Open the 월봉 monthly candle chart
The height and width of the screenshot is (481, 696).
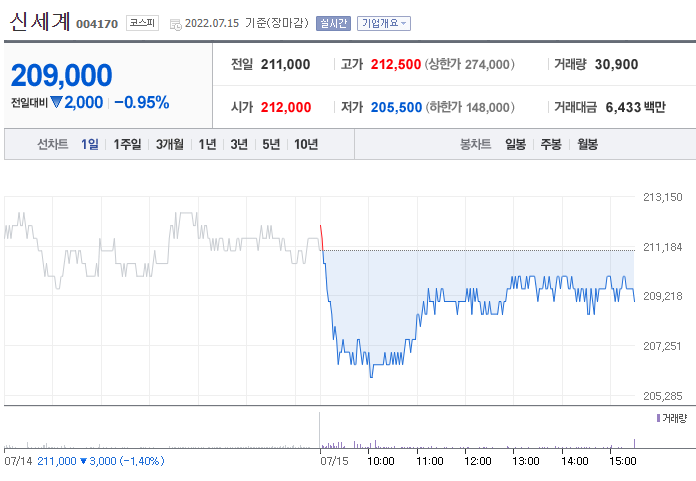pyautogui.click(x=587, y=144)
